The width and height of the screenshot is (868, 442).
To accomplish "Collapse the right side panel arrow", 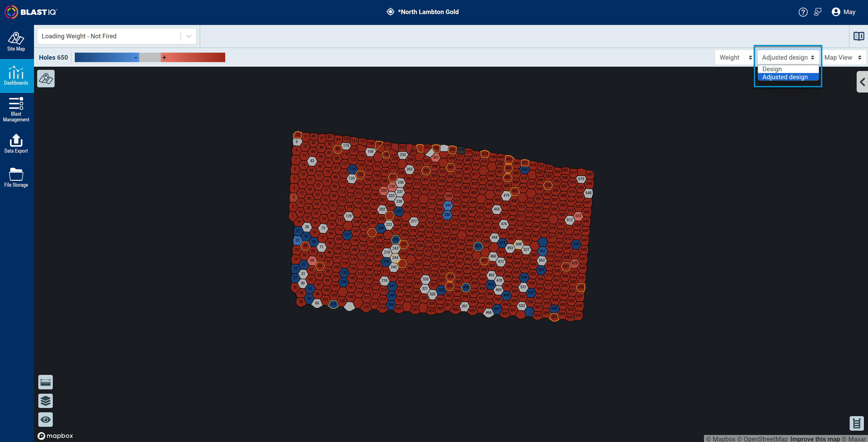I will pyautogui.click(x=862, y=82).
